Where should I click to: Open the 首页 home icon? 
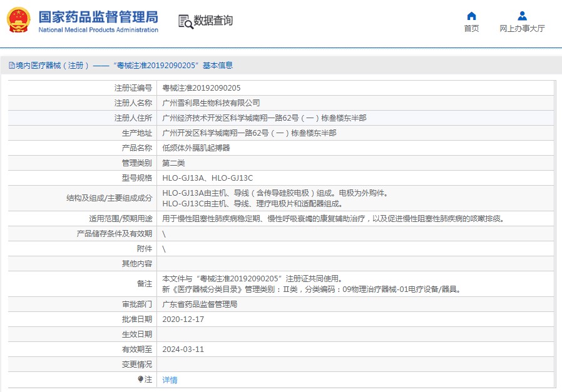coord(471,16)
